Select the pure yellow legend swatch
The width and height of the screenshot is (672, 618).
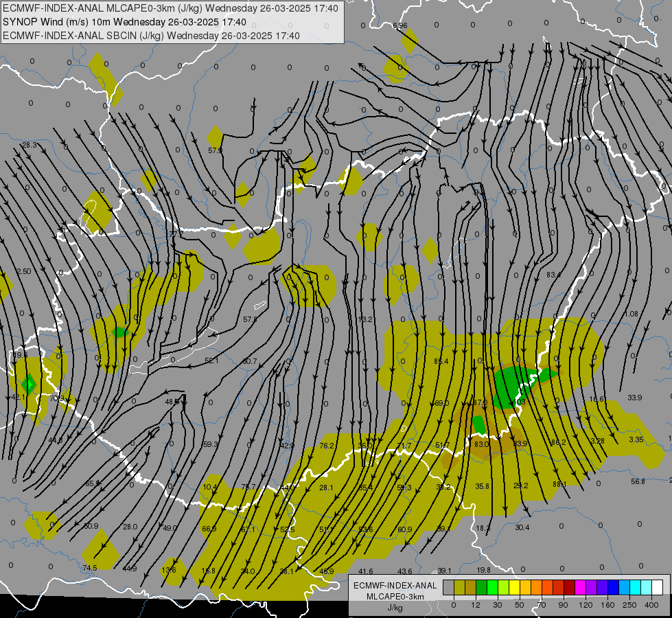[515, 588]
